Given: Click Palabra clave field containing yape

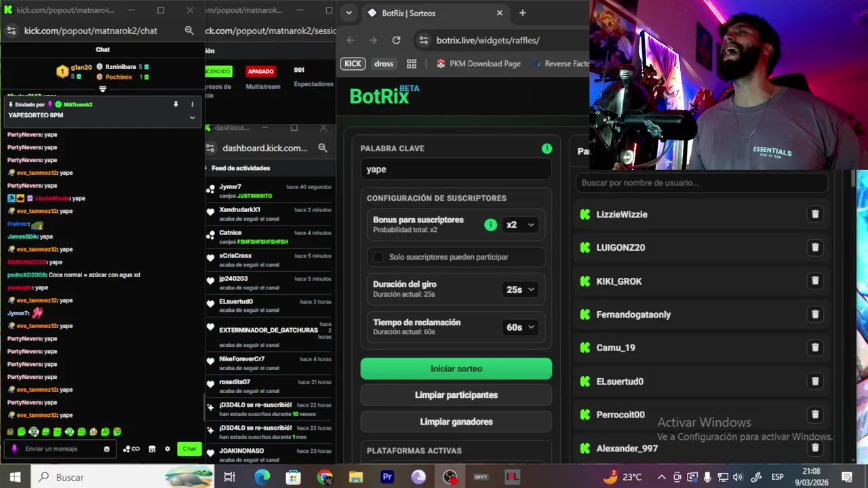Looking at the screenshot, I should [x=456, y=169].
